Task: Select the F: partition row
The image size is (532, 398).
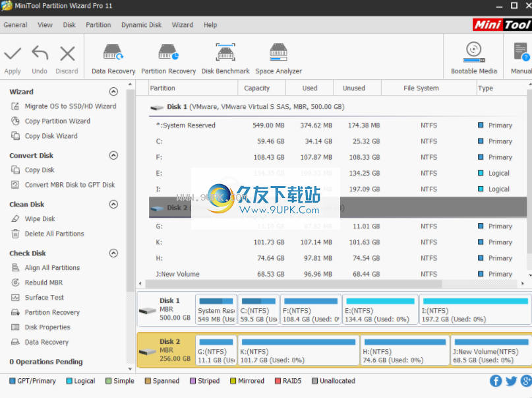Action: point(338,157)
